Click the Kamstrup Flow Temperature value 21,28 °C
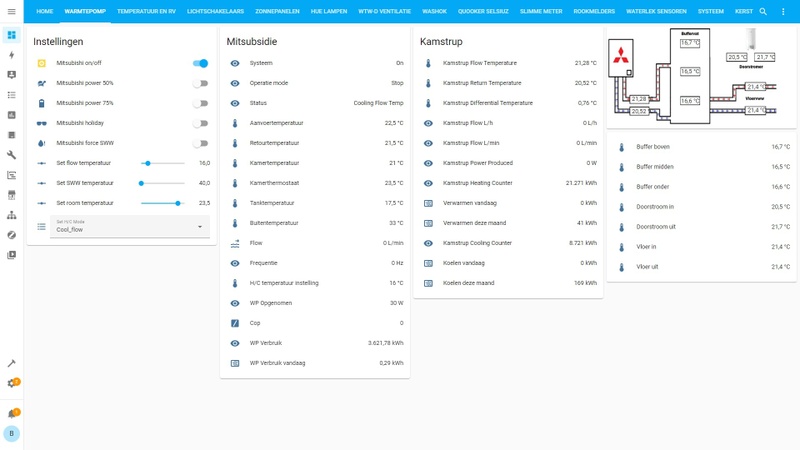Image resolution: width=800 pixels, height=450 pixels. (x=585, y=63)
